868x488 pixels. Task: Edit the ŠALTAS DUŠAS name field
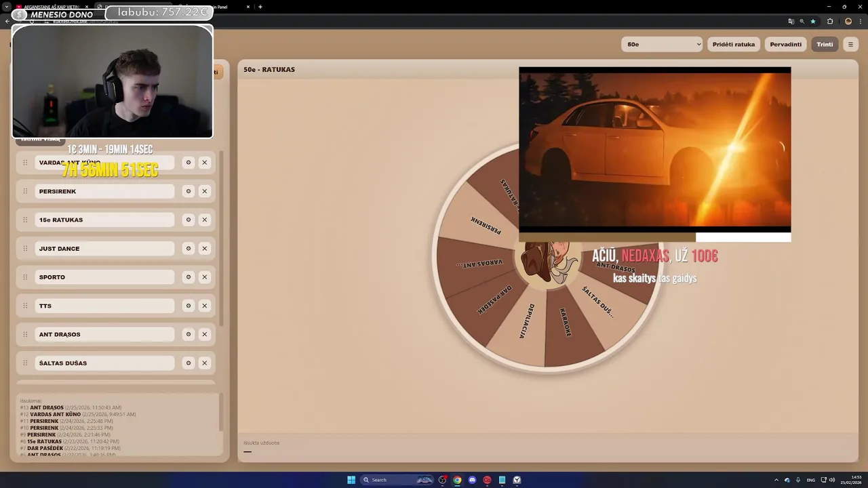point(104,363)
